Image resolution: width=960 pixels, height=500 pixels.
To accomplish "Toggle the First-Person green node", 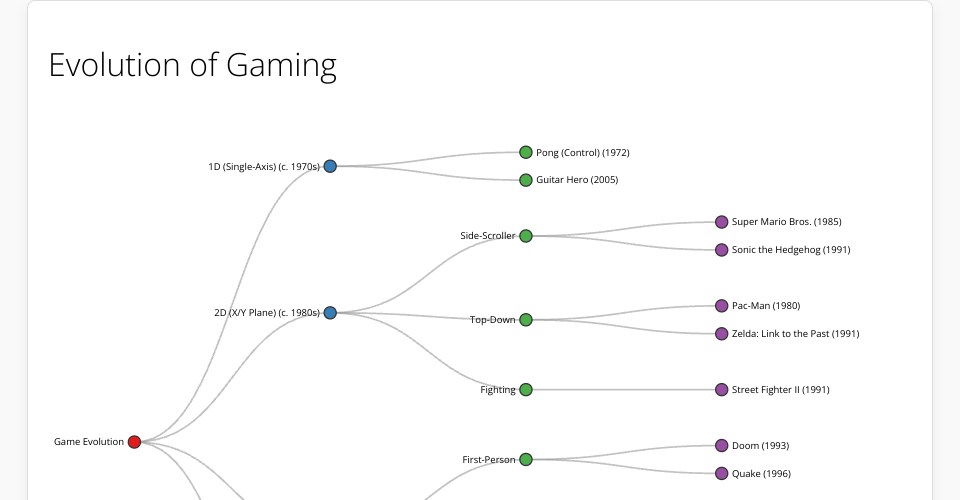I will (526, 460).
